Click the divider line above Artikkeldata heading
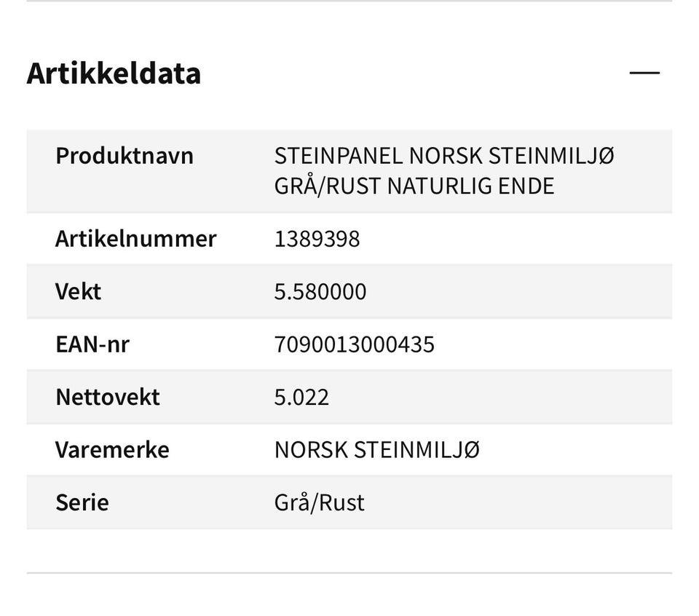This screenshot has height=616, width=699. 349,1
